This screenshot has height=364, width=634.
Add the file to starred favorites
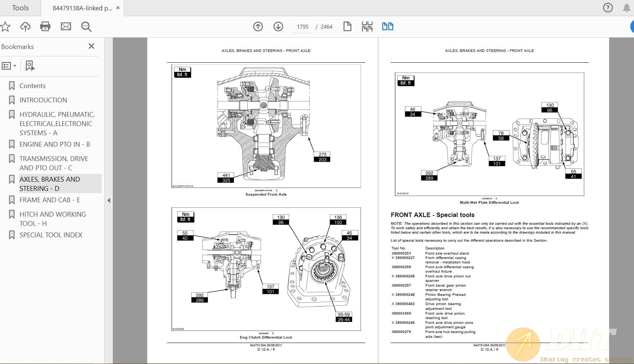[5, 27]
